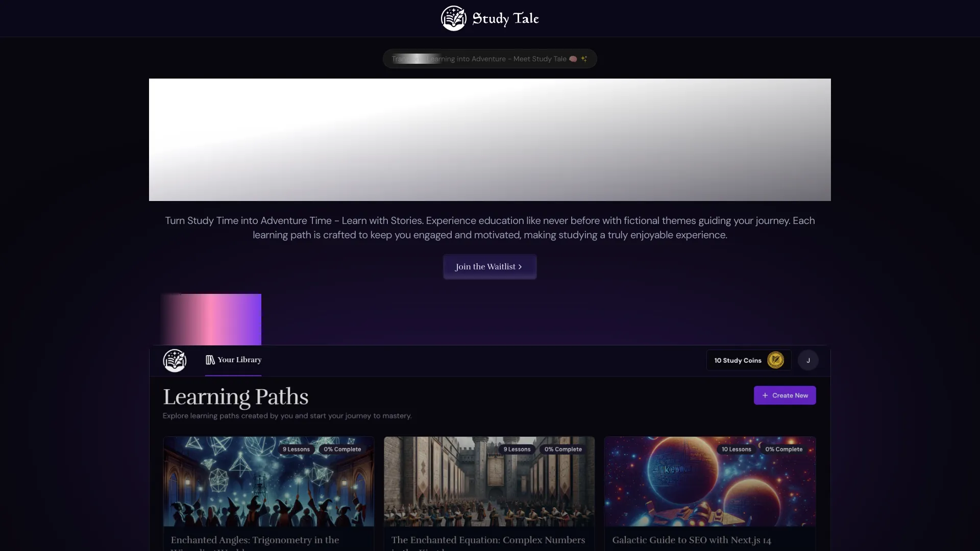
Task: Click the pink-purple gradient block
Action: pyautogui.click(x=211, y=319)
